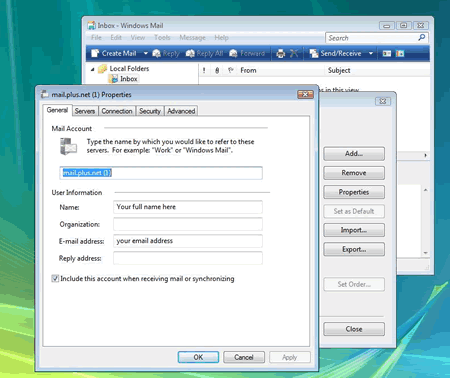Switch to the Connection tab
Viewport: 450px width, 378px height.
coord(117,111)
